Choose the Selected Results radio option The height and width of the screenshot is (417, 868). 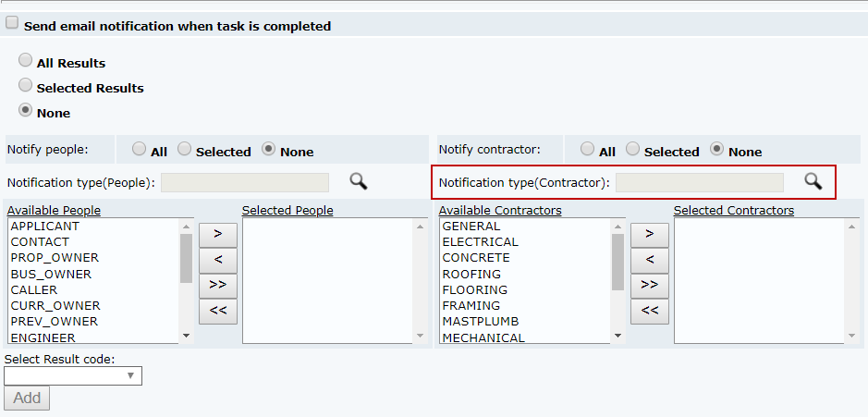(26, 85)
